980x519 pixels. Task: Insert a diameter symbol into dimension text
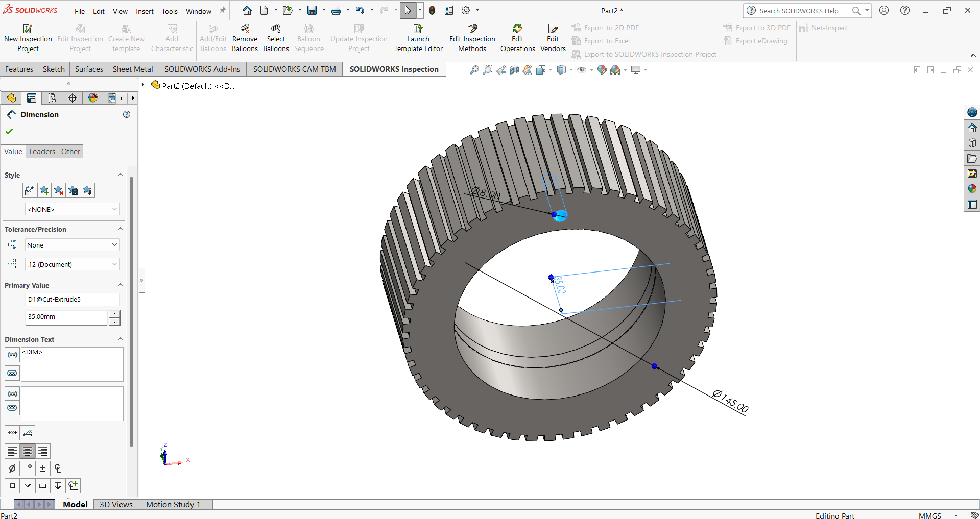click(x=12, y=468)
